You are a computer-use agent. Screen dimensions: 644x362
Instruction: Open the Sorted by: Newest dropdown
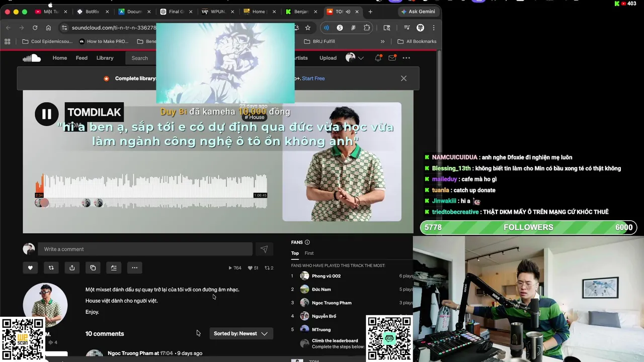(x=241, y=333)
